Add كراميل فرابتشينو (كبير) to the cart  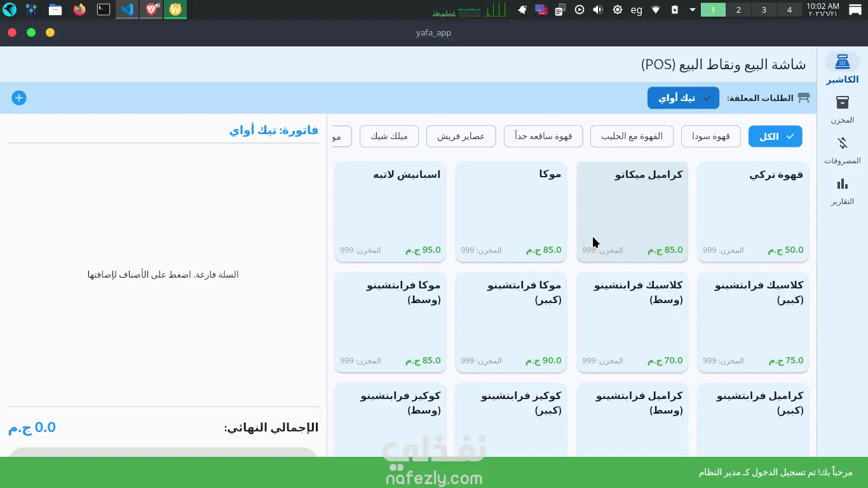(x=753, y=419)
